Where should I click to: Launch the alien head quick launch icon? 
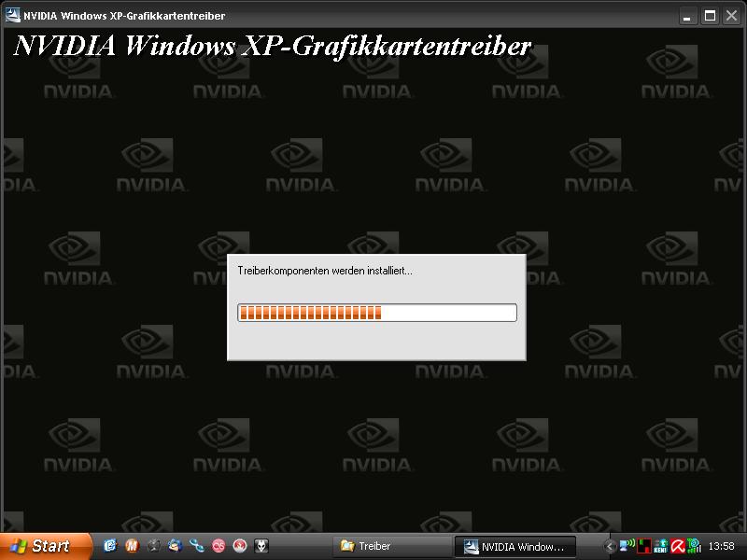pyautogui.click(x=262, y=546)
